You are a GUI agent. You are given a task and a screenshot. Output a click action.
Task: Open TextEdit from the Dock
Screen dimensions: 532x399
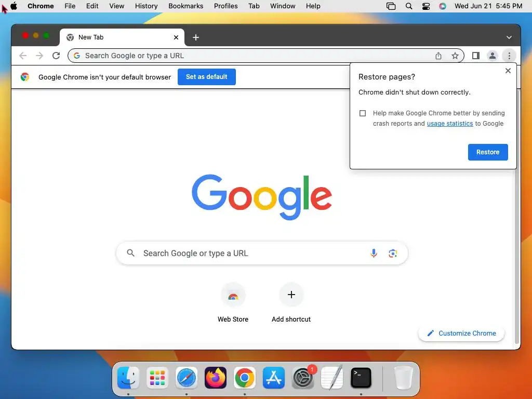332,378
